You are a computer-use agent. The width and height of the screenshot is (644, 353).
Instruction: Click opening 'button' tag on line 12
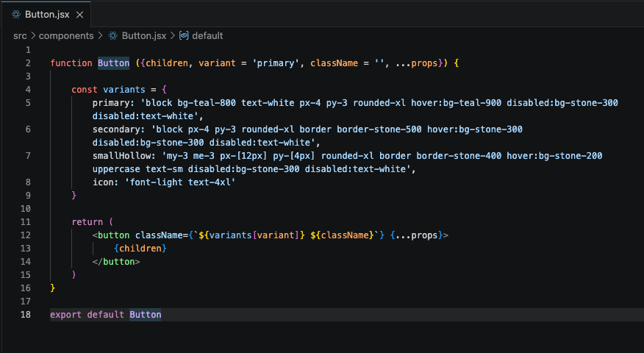pos(113,235)
